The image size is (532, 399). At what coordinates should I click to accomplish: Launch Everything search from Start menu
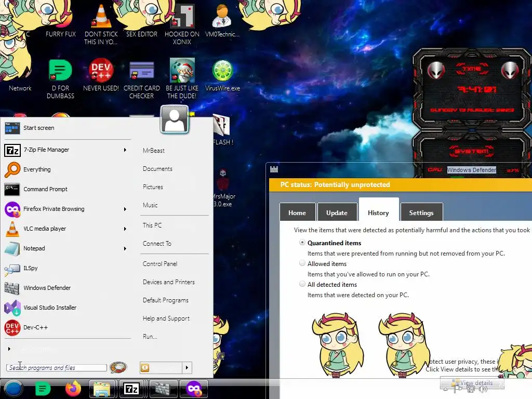67,169
